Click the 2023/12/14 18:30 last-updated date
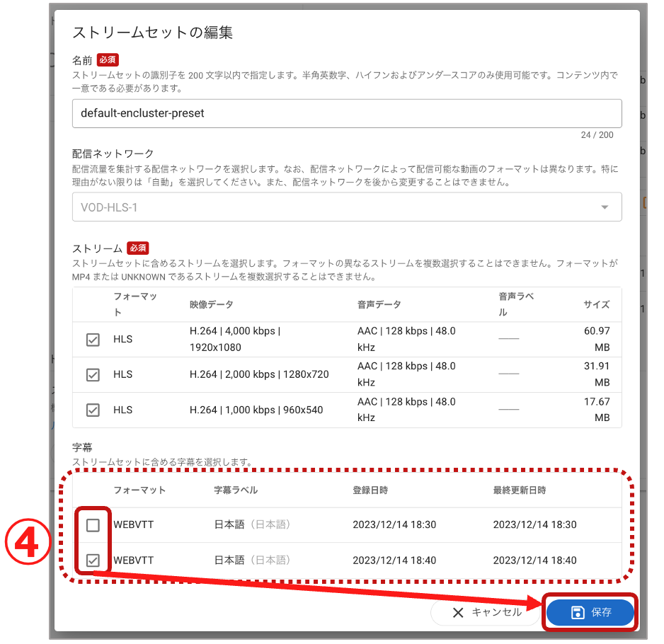This screenshot has height=644, width=664. [x=535, y=524]
